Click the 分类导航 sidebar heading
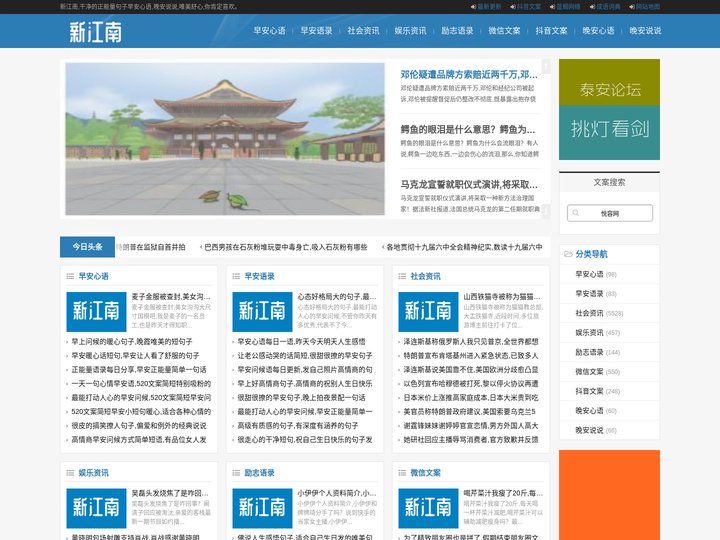Viewport: 720px width, 540px height. 591,254
